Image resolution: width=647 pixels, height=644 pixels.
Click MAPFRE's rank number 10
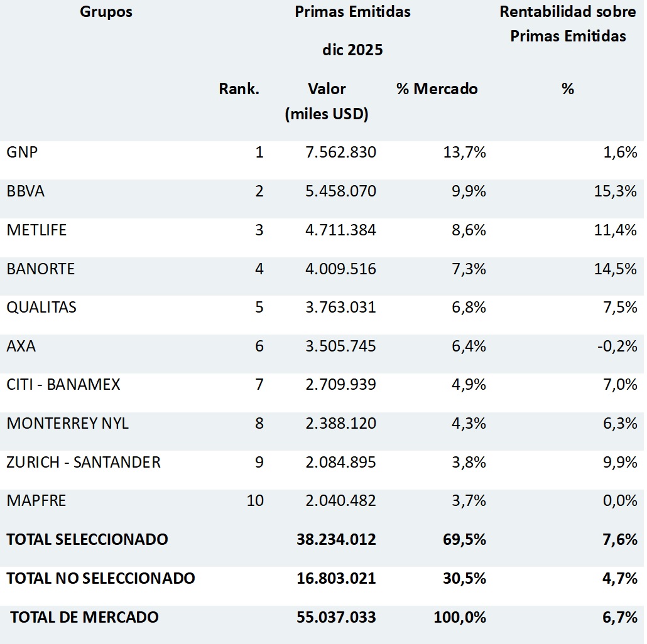pos(255,501)
